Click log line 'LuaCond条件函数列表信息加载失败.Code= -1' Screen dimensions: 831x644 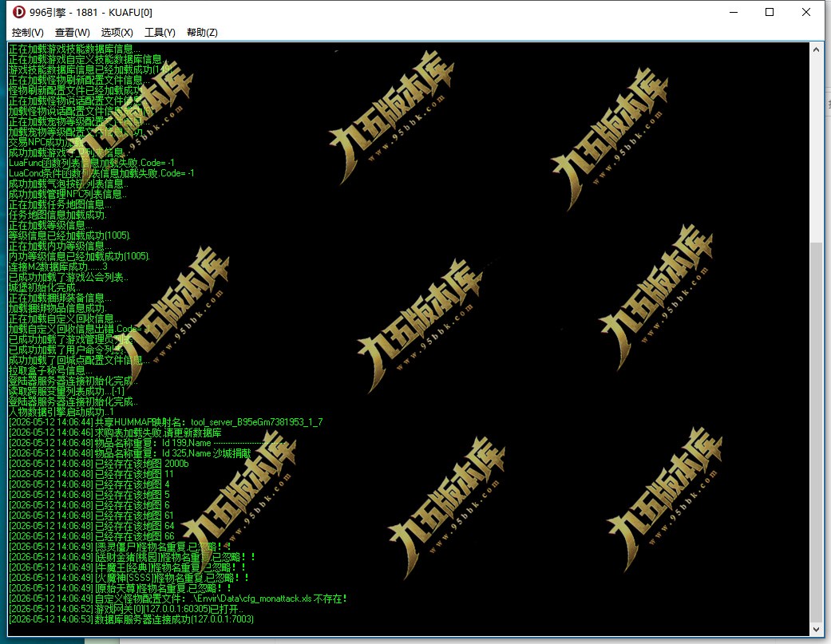pos(101,173)
